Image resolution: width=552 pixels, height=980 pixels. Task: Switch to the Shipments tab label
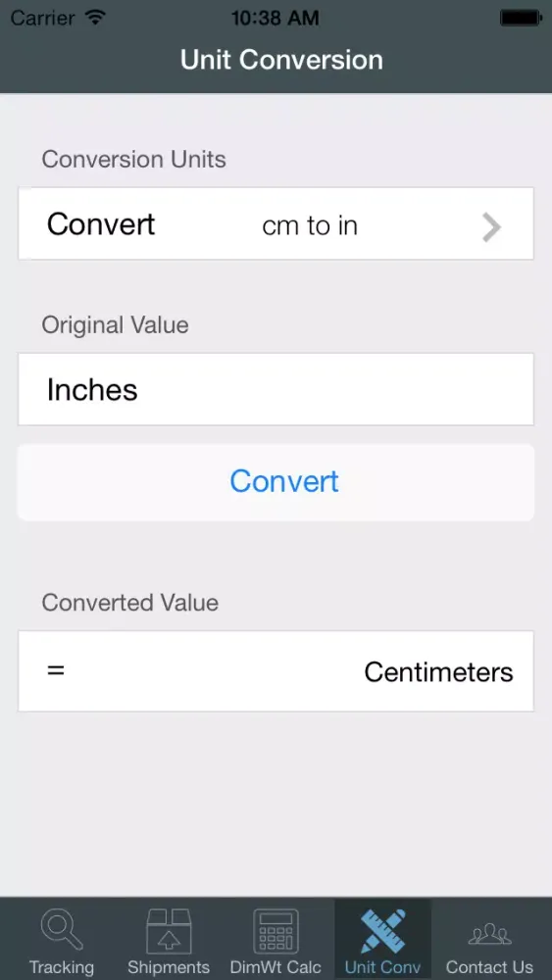[x=169, y=967]
